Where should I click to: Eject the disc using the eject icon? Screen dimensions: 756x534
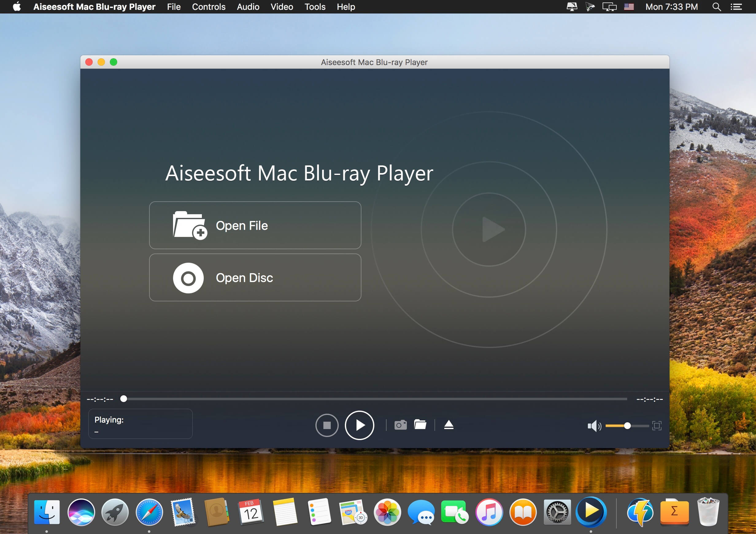tap(449, 425)
